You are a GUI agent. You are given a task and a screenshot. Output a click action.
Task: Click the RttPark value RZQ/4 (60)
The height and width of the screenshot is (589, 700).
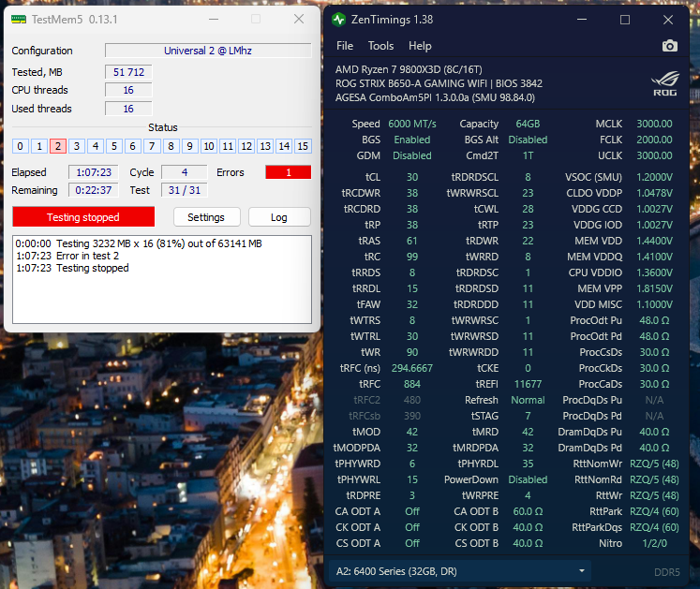tap(654, 511)
